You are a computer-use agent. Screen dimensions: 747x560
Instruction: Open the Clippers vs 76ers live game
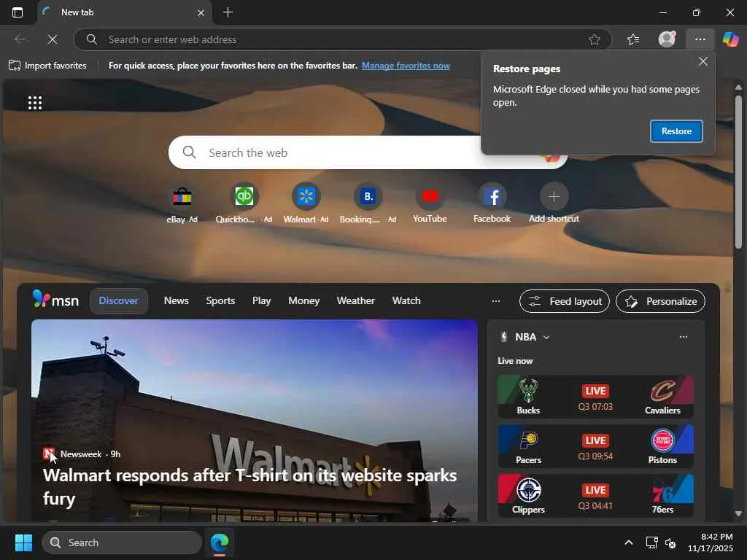pyautogui.click(x=595, y=496)
